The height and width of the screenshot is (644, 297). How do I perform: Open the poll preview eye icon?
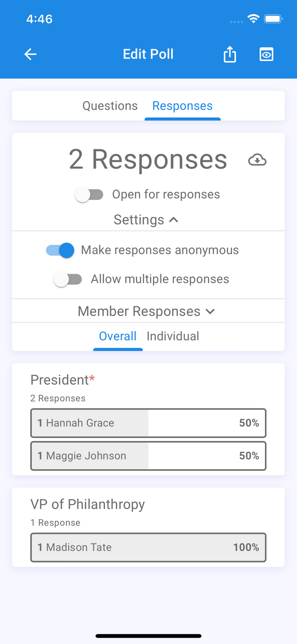(267, 54)
